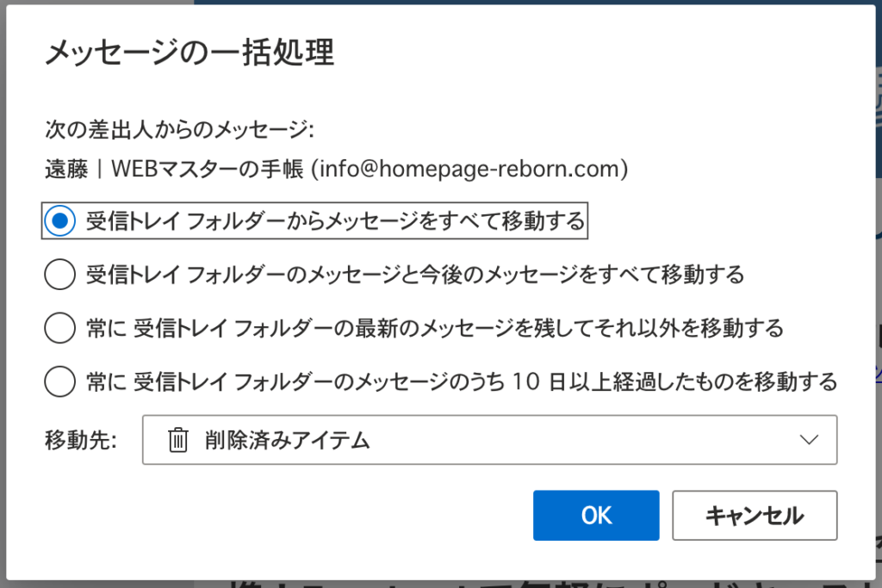The width and height of the screenshot is (882, 588).
Task: Click the sender name 遠藤｜WEBマスターの手帳
Action: point(173,170)
